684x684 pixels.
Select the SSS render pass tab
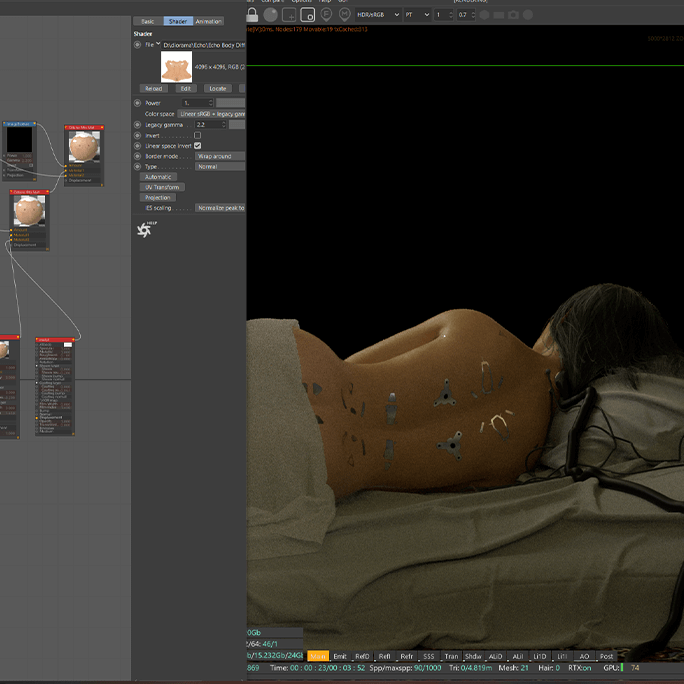[429, 656]
